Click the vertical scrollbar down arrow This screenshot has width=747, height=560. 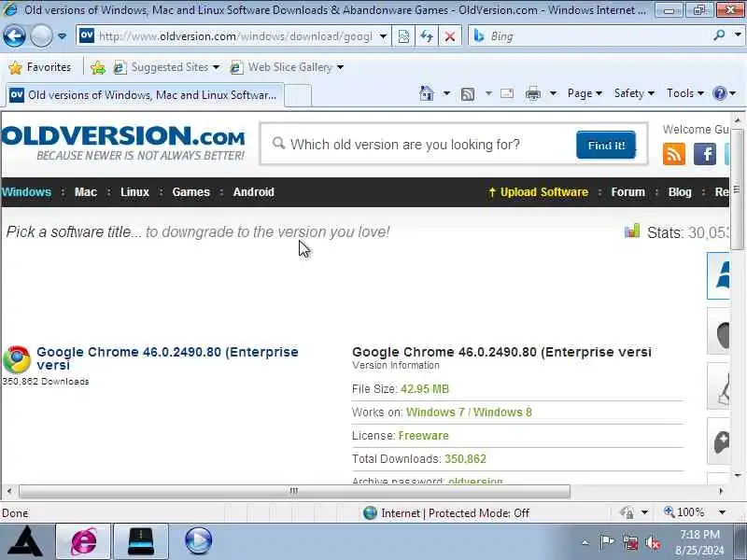tap(738, 475)
